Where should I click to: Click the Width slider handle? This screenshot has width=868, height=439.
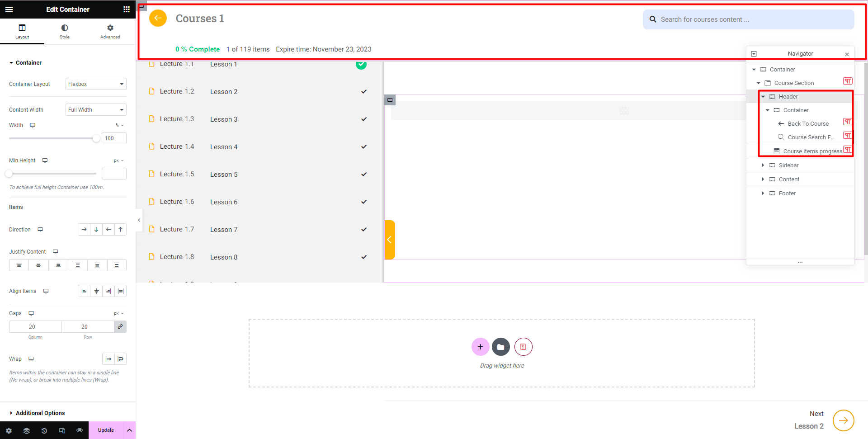[96, 138]
